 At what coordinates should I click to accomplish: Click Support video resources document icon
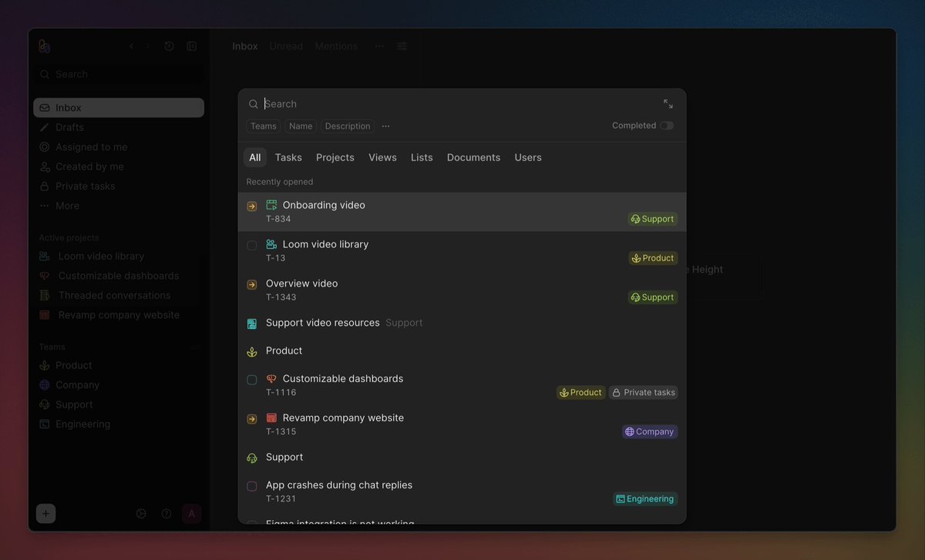(252, 324)
